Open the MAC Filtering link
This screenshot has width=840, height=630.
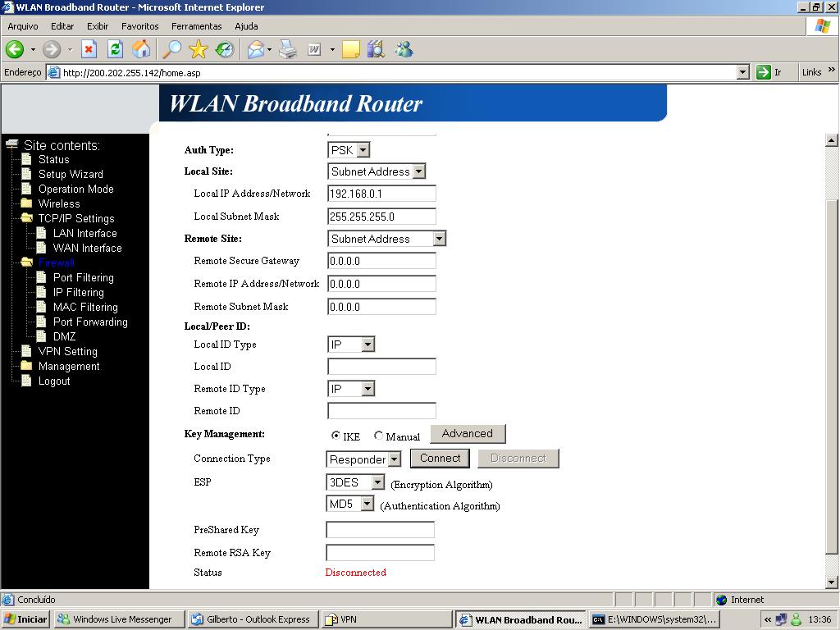tap(85, 307)
